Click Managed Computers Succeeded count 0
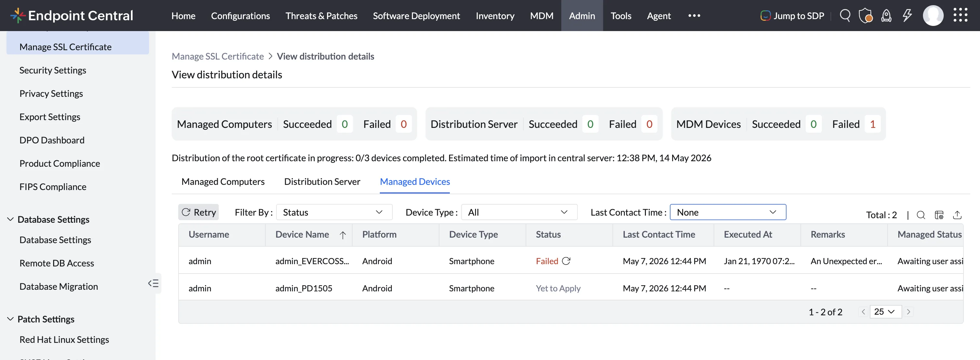 point(345,124)
